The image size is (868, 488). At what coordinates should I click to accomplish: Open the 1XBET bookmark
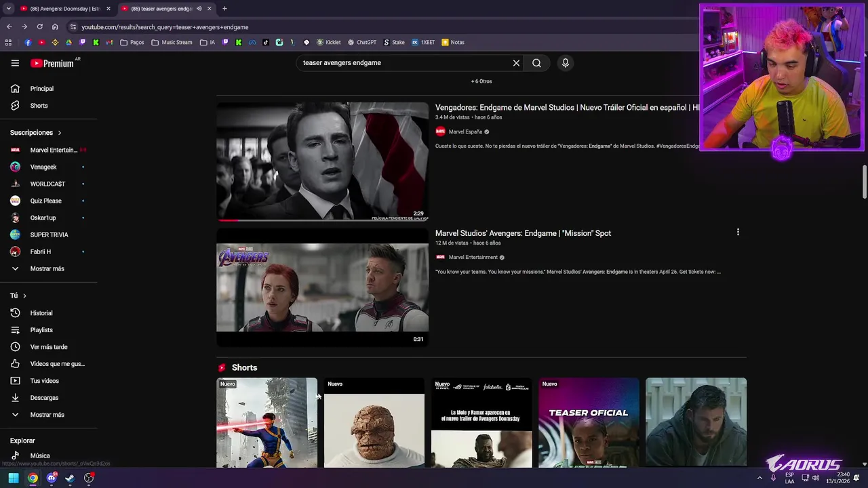(423, 42)
